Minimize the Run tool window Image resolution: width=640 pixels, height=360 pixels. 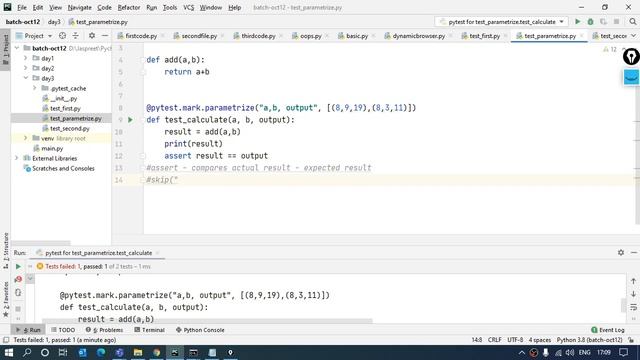(x=633, y=253)
